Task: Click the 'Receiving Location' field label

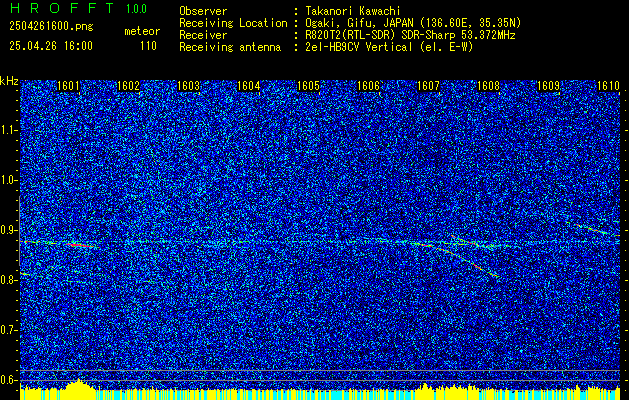Action: tap(233, 23)
